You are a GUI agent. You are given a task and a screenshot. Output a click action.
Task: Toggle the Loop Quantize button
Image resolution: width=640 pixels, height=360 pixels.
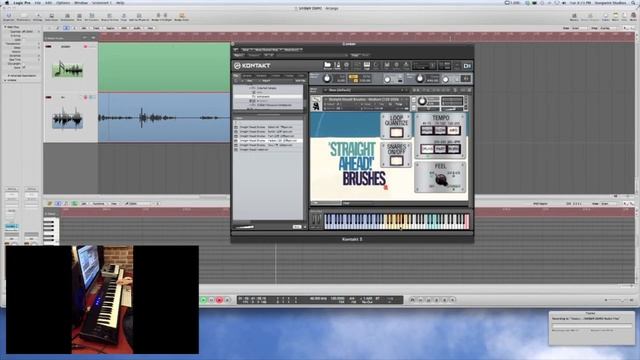[x=396, y=132]
